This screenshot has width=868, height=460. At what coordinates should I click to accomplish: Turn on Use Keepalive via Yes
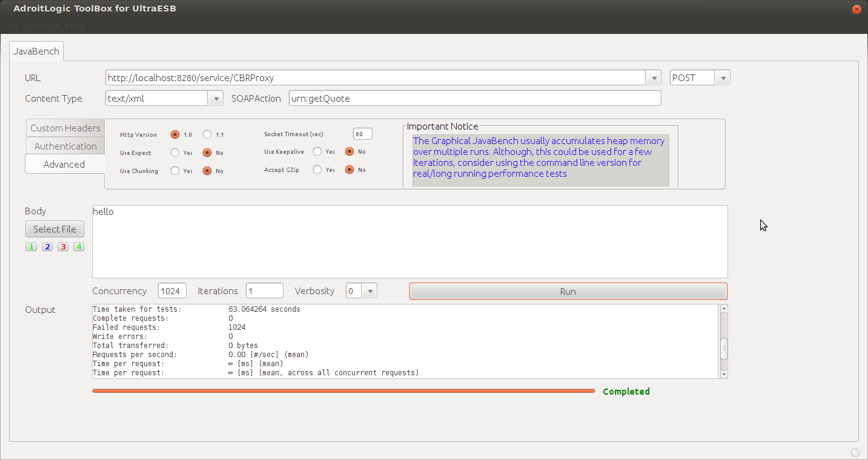[x=317, y=151]
